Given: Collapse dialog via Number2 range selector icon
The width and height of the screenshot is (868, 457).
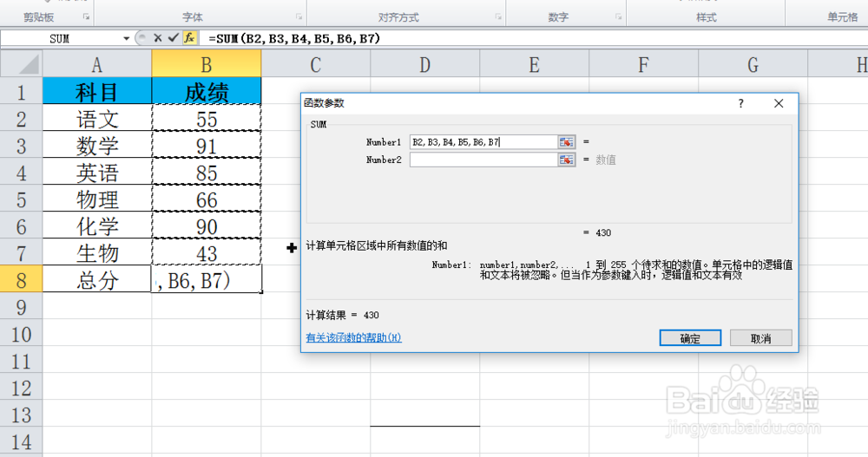Looking at the screenshot, I should [566, 160].
